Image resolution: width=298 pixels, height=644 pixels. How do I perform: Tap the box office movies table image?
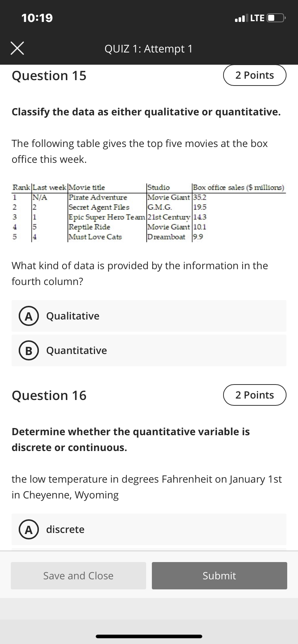click(x=149, y=212)
